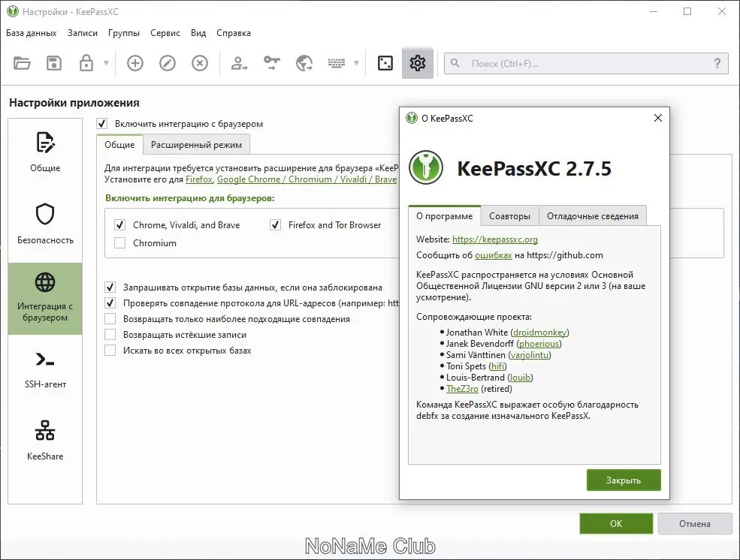Click the search help question mark
The image size is (740, 560).
tap(717, 63)
